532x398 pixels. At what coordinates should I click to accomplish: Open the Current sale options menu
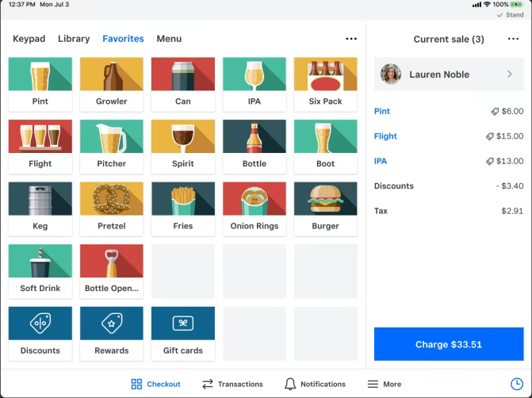pyautogui.click(x=513, y=39)
